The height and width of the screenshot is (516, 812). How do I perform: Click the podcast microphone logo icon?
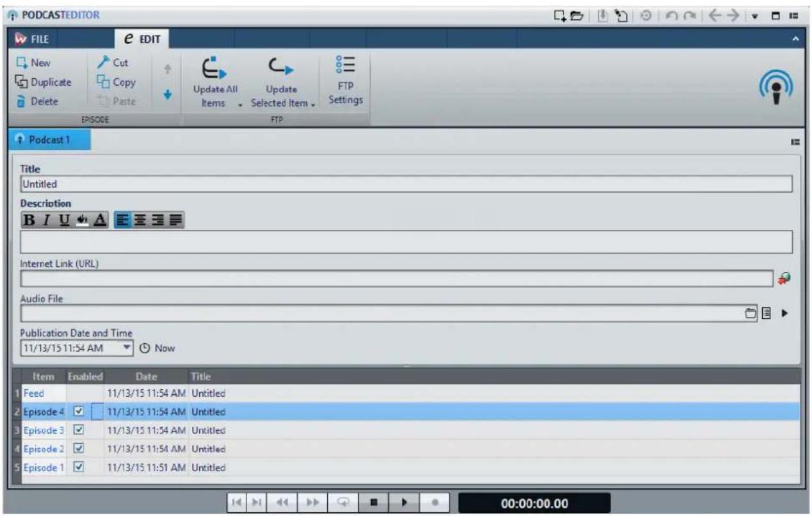coord(776,87)
